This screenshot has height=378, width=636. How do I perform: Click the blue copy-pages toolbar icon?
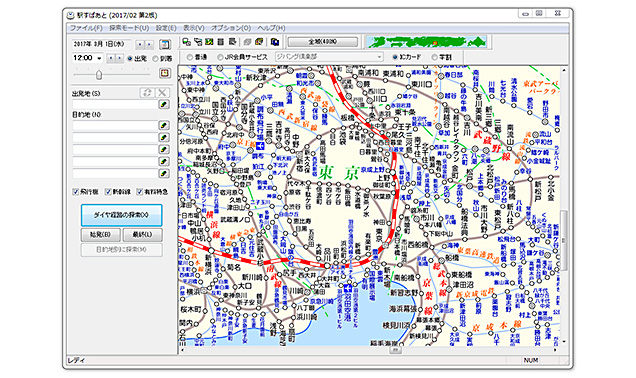(x=275, y=42)
